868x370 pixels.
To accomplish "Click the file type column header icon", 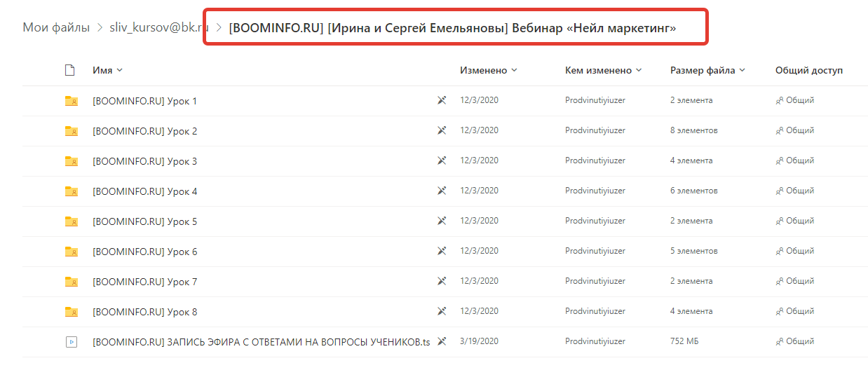I will [x=69, y=70].
